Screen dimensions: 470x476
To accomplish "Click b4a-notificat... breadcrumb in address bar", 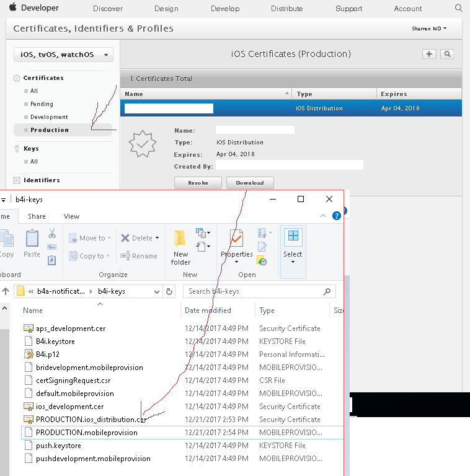I will point(61,291).
